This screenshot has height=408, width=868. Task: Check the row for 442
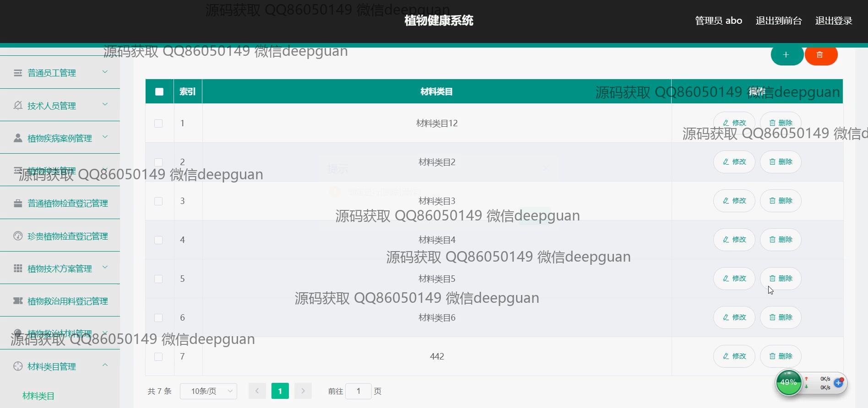tap(158, 357)
